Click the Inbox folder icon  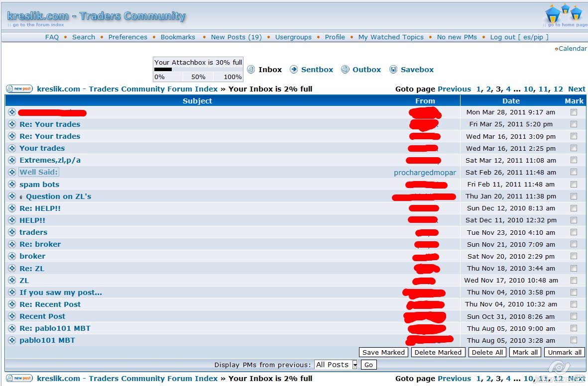(x=251, y=69)
